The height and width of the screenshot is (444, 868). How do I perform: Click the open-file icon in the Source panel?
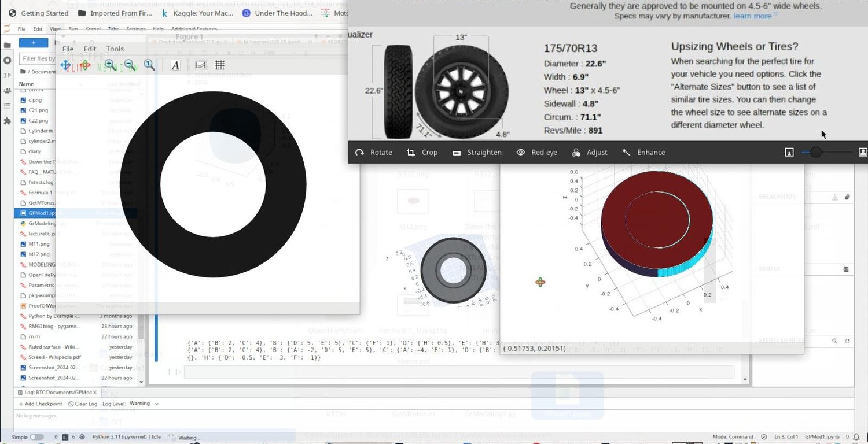[x=846, y=269]
